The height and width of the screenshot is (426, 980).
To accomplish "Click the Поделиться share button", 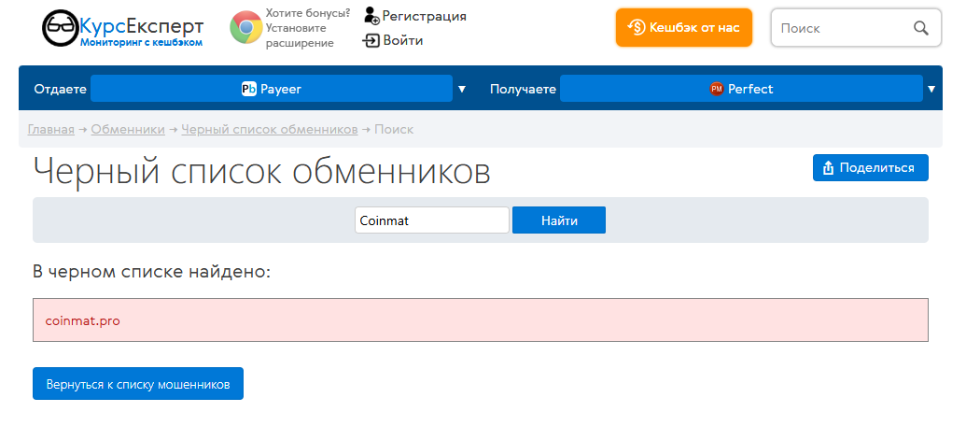I will tap(871, 167).
